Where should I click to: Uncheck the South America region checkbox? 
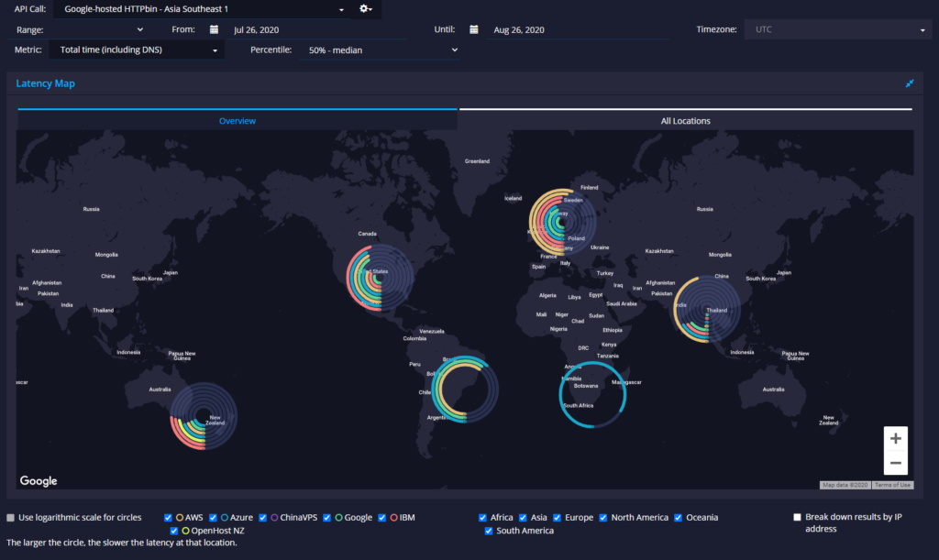(x=489, y=531)
